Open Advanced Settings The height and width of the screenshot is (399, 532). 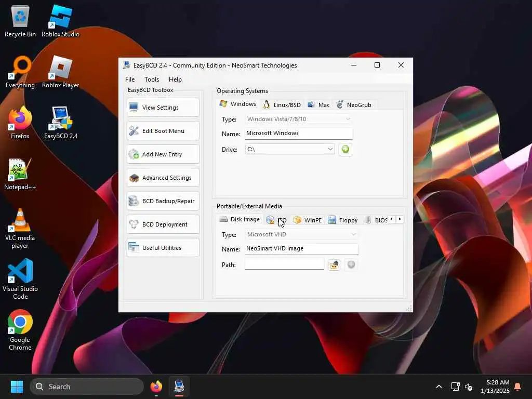[x=163, y=178]
